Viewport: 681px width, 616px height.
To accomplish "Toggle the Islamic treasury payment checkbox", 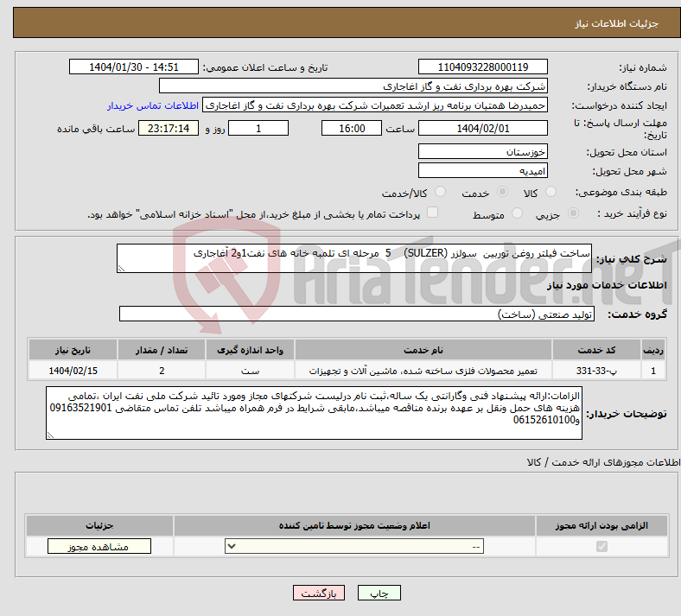I will pos(433,213).
